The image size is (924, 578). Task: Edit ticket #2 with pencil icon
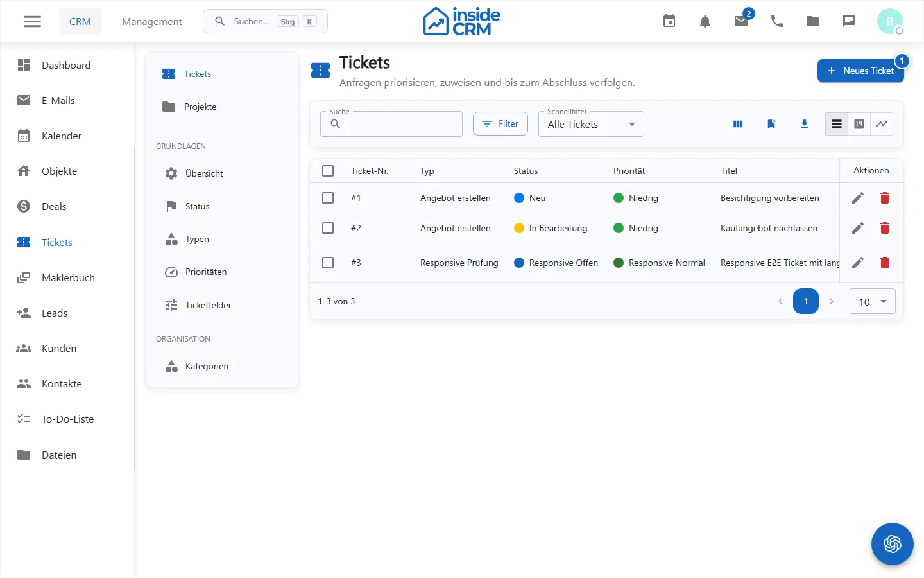(858, 228)
